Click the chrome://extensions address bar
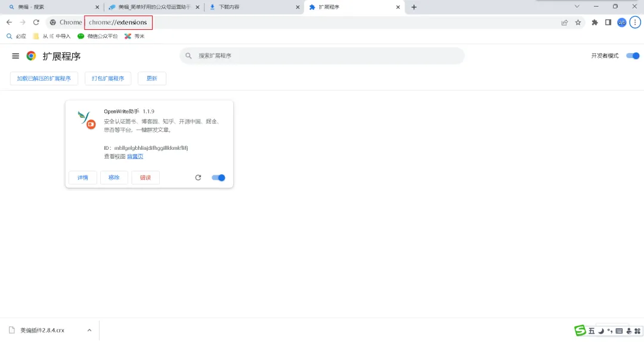 118,22
